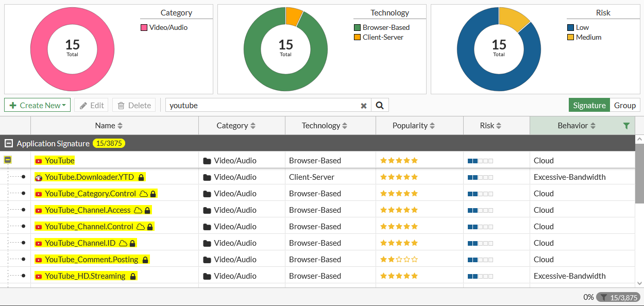
Task: Click risk level bar of YouTube row
Action: click(x=480, y=161)
